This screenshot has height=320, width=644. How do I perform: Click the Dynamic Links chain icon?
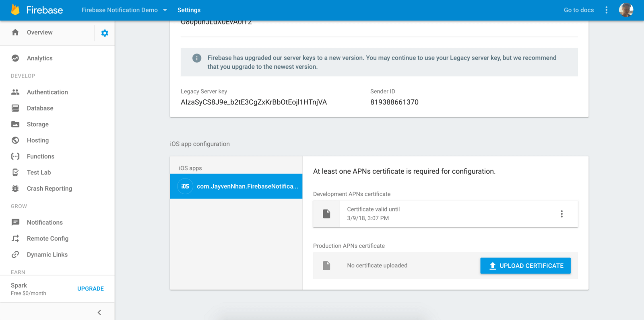15,254
